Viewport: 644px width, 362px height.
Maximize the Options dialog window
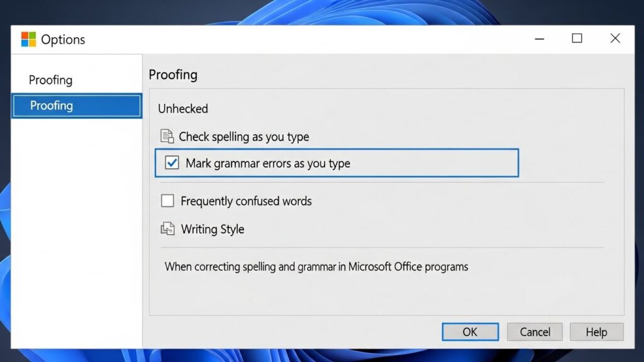(x=577, y=39)
